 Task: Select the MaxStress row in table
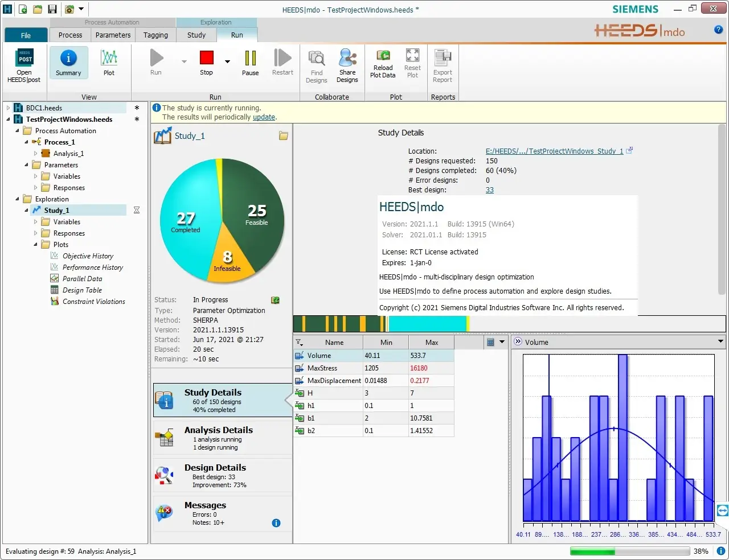coord(374,368)
